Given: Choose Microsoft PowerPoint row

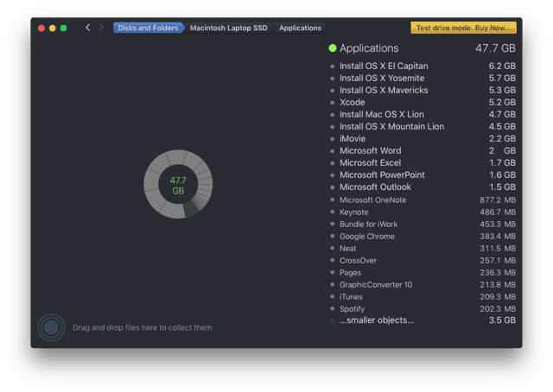Looking at the screenshot, I should click(423, 175).
